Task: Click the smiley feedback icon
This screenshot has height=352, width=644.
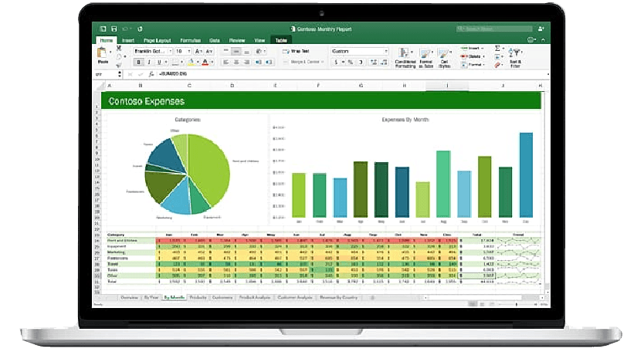Action: click(x=530, y=40)
